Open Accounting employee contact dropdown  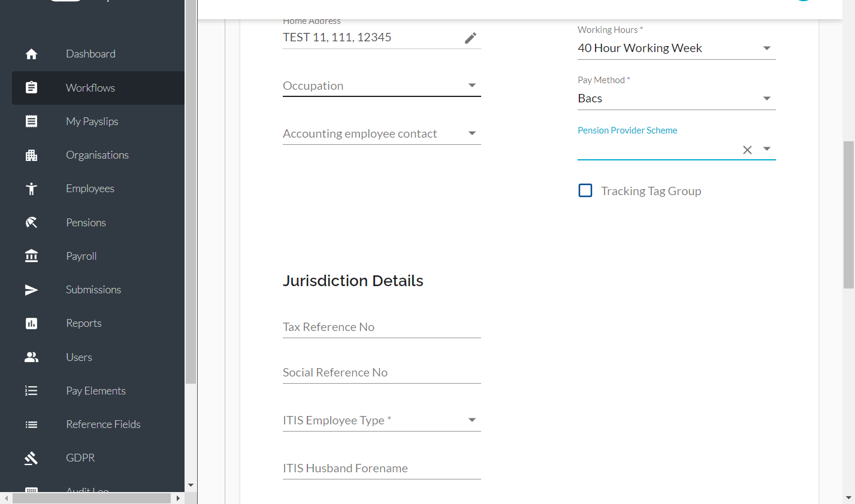click(382, 133)
